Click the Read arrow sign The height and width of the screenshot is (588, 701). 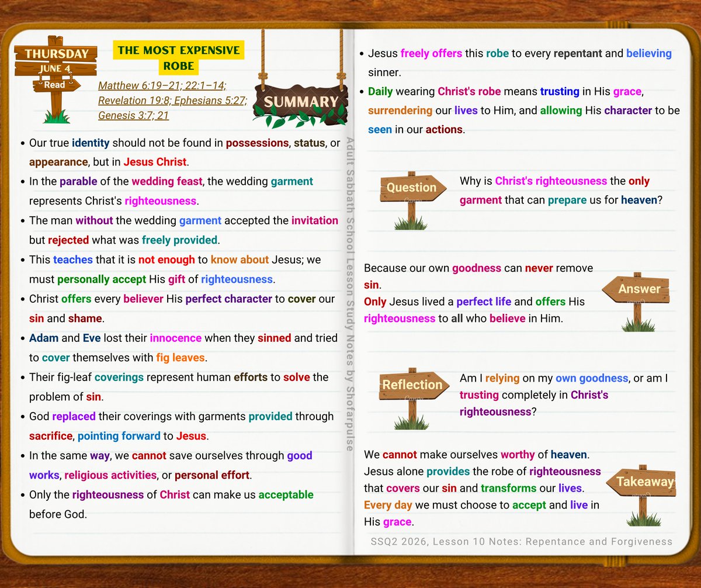56,85
